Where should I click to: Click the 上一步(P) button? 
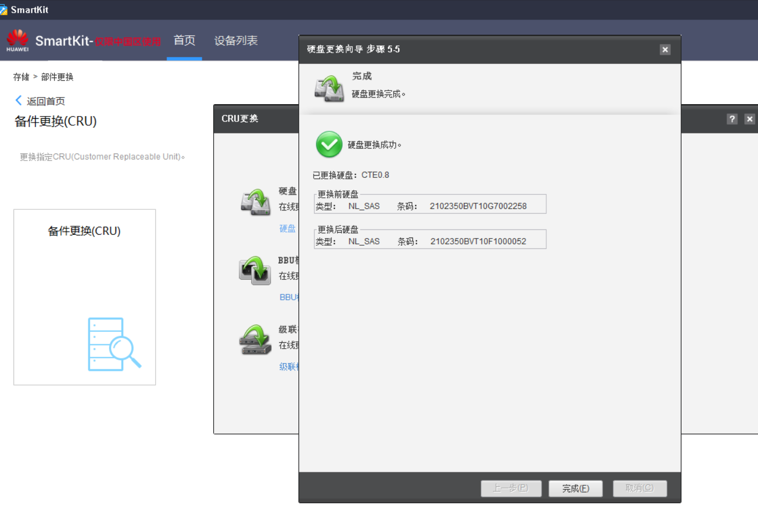[511, 489]
